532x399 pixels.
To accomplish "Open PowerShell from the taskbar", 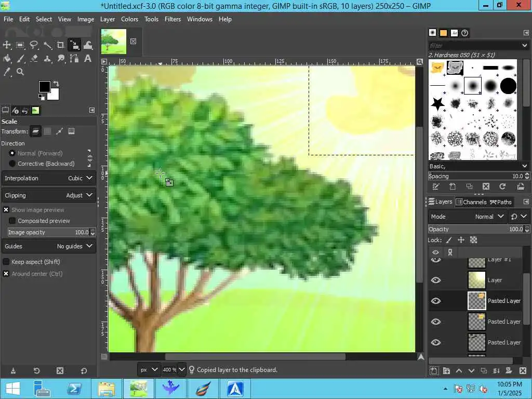I will tap(74, 389).
